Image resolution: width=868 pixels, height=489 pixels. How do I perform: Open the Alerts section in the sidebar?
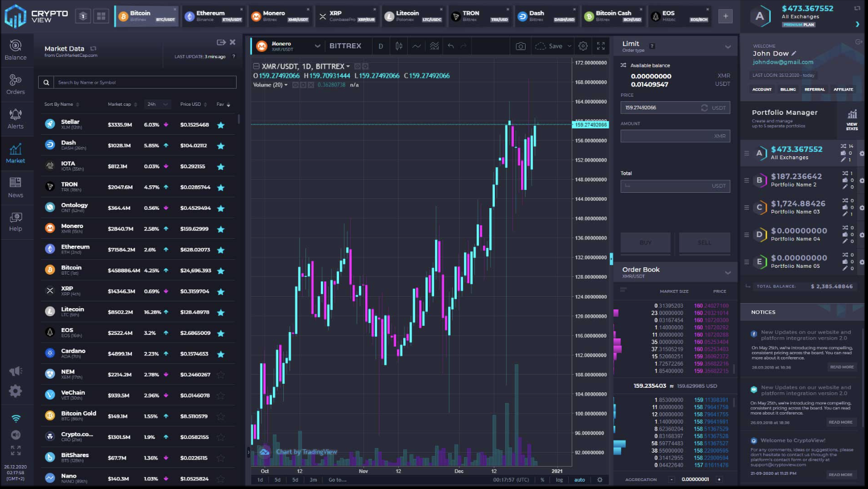[15, 118]
